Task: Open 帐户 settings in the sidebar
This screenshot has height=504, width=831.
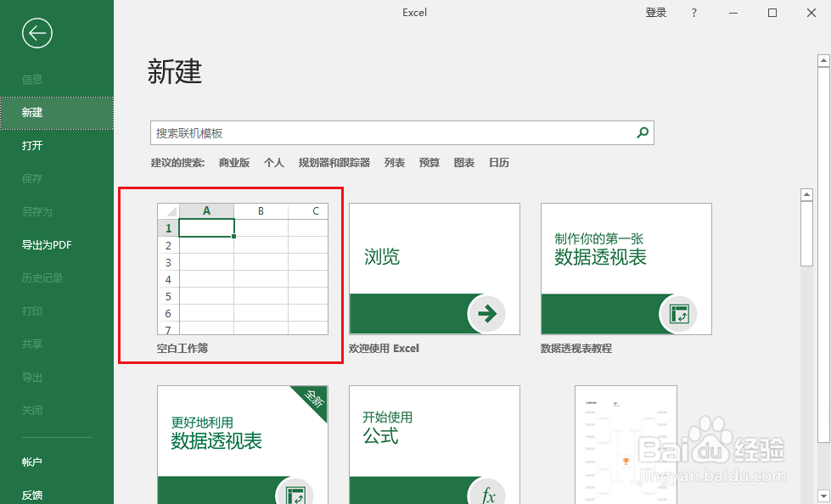Action: 57,462
